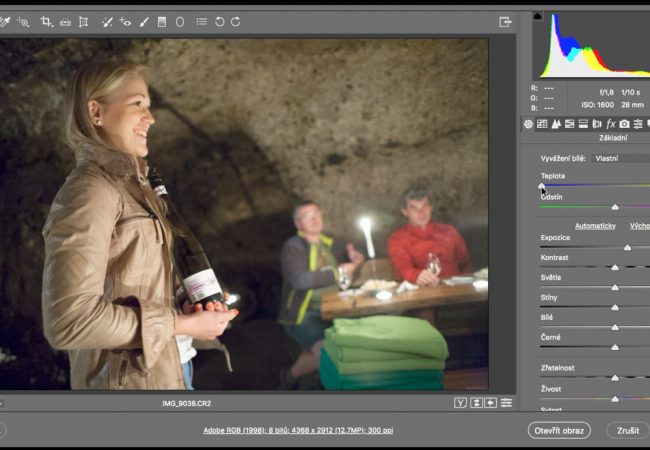650x450 pixels.
Task: Click the Bílé slider handle
Action: (615, 327)
